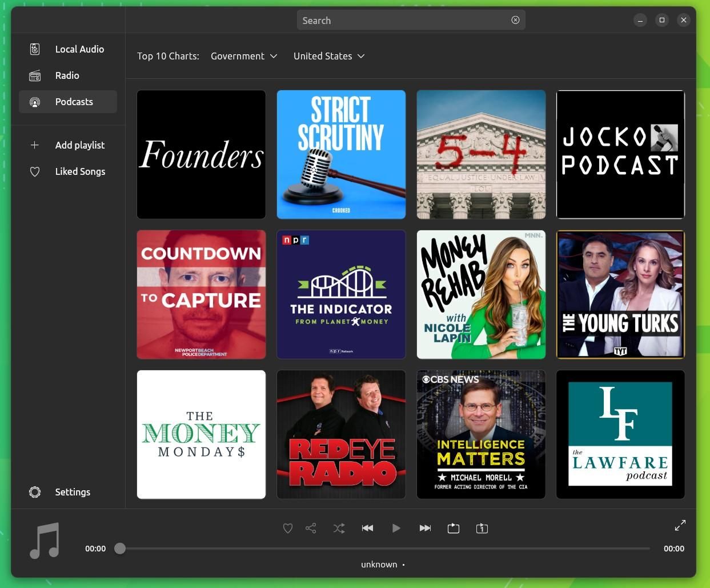This screenshot has height=588, width=710.
Task: Open the Founders podcast
Action: (x=201, y=154)
